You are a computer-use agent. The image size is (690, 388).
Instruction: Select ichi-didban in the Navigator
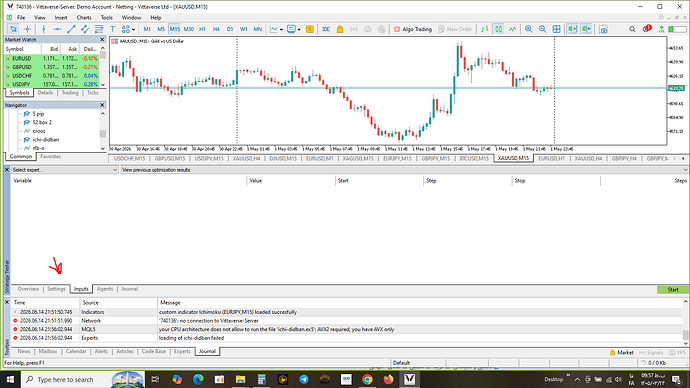tap(46, 139)
